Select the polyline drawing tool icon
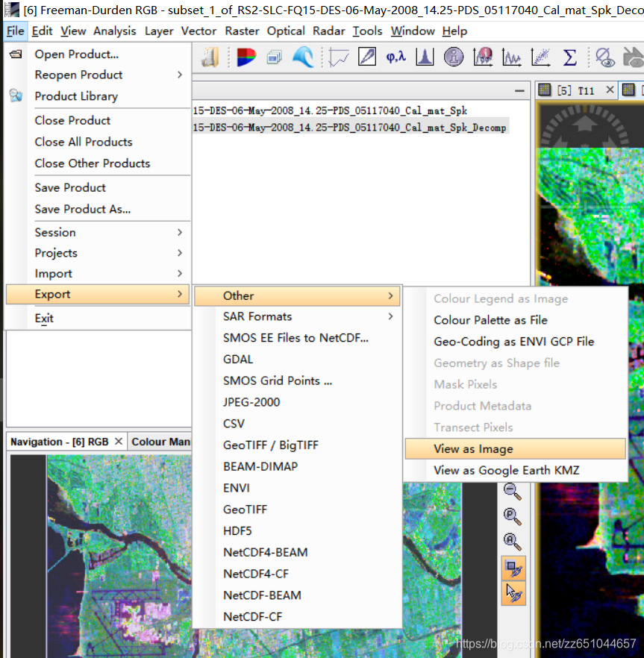This screenshot has height=658, width=644. coord(338,57)
